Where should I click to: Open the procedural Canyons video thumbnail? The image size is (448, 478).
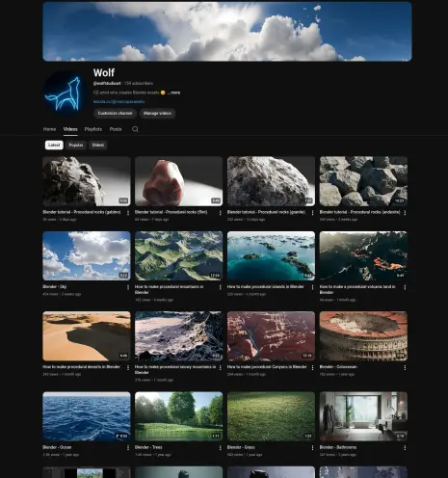tap(271, 336)
